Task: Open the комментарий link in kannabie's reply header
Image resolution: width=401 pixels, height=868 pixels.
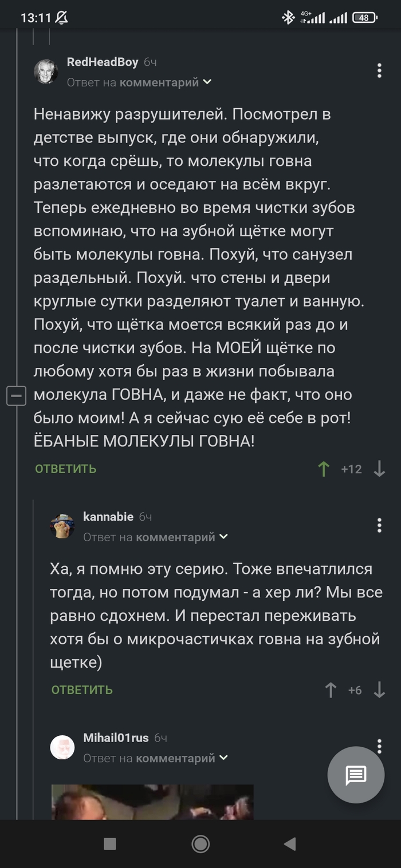Action: (182, 537)
